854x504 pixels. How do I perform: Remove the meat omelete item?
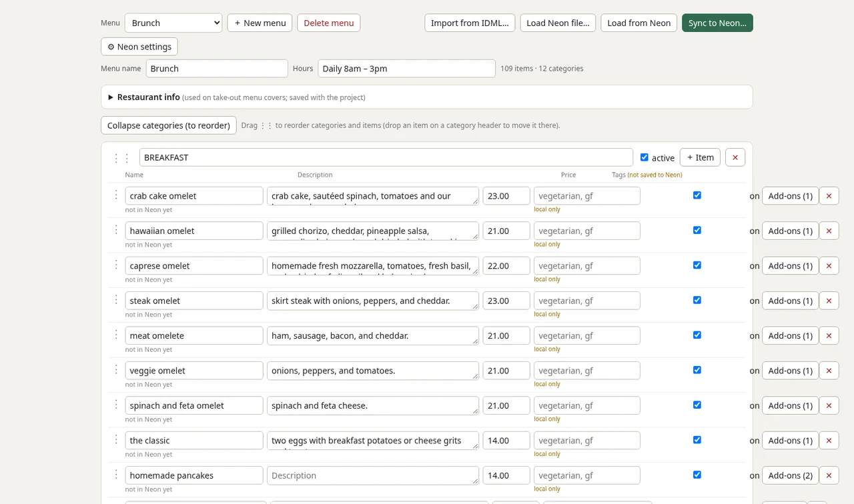coord(829,336)
